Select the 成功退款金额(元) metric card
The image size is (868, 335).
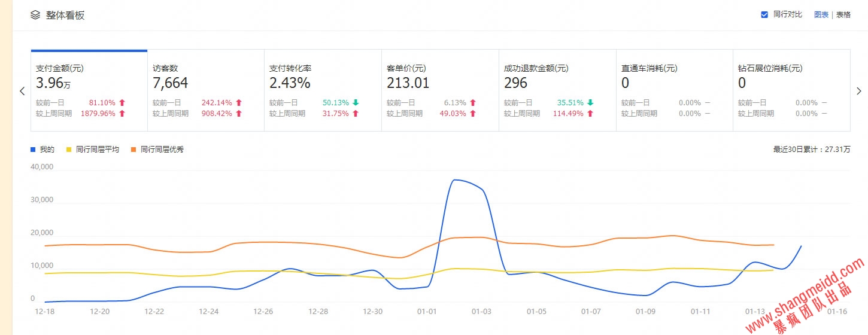[x=557, y=90]
